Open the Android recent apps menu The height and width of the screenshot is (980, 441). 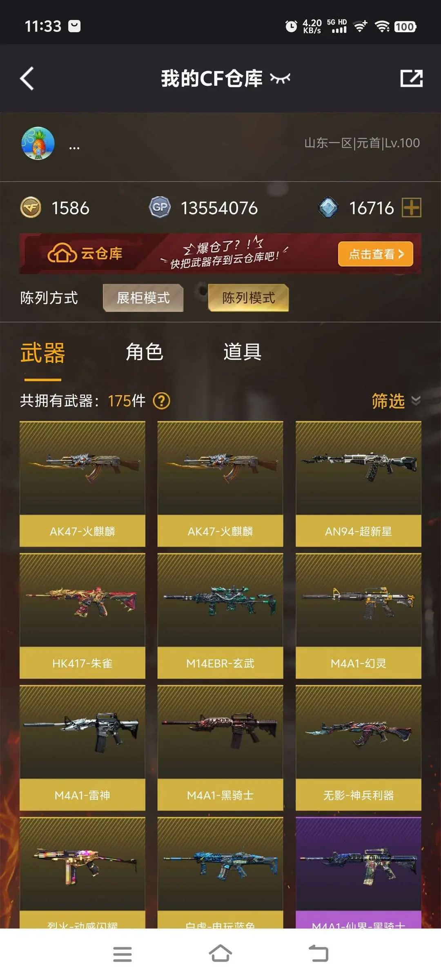tap(122, 954)
